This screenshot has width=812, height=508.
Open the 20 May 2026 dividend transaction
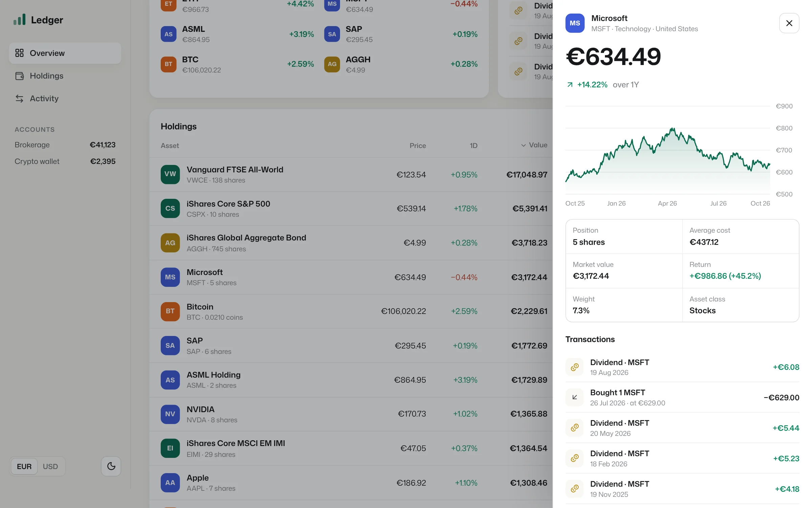point(682,428)
